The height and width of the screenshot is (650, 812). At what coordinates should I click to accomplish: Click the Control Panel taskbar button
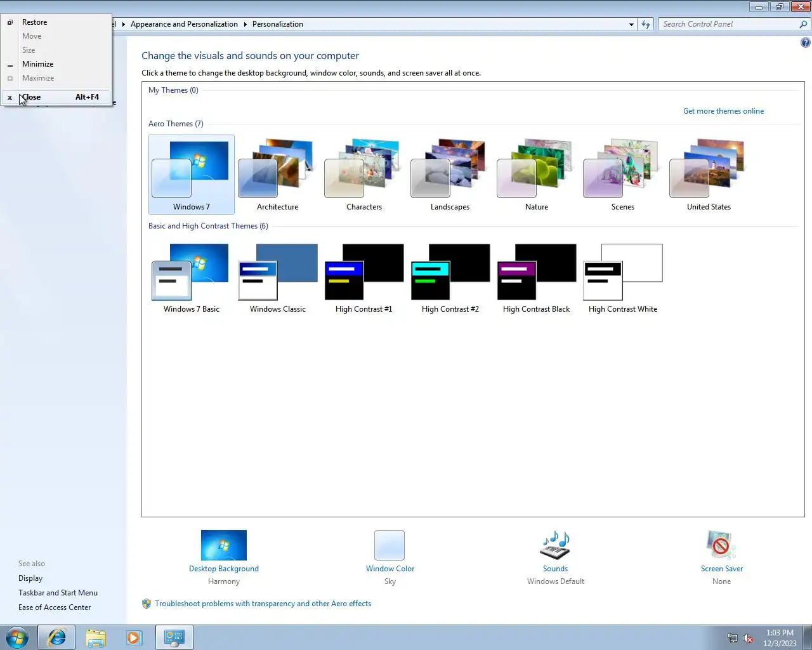(x=174, y=637)
